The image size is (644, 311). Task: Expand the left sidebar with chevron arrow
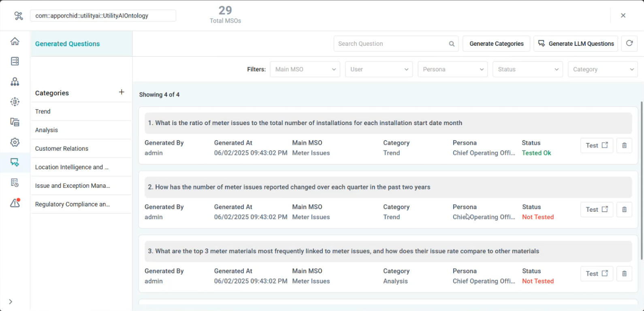pos(11,302)
